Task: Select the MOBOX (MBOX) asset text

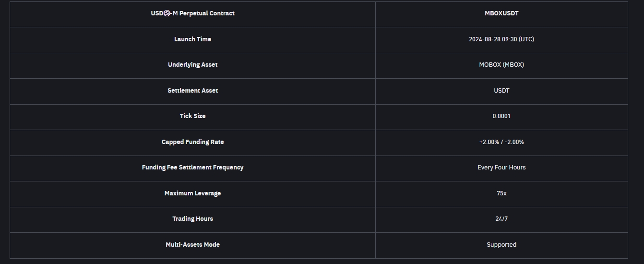Action: 501,65
